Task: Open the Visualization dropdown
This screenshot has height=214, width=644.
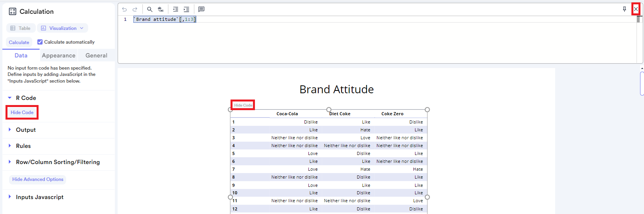Action: pos(63,28)
